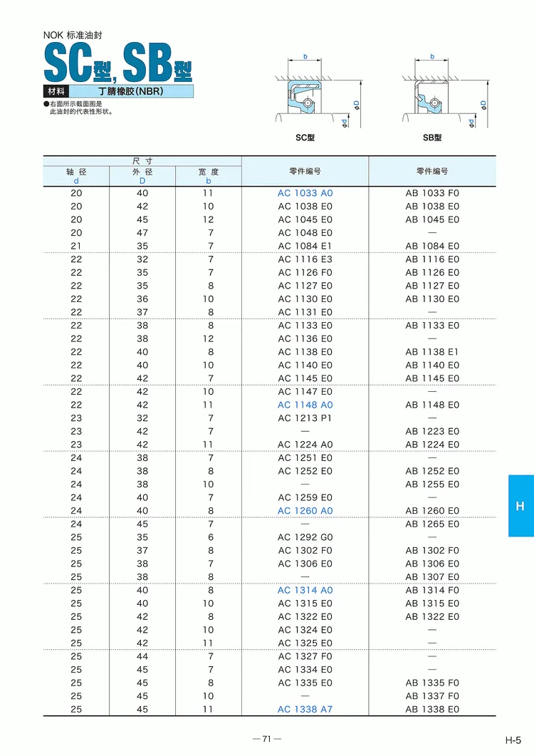Select part number AC 1306 E0
The width and height of the screenshot is (534, 756).
click(305, 564)
